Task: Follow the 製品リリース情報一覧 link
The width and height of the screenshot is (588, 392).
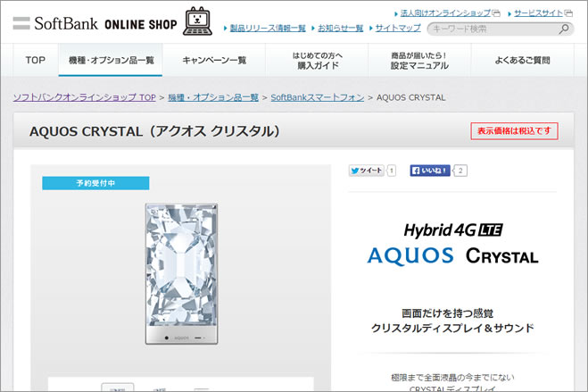Action: coord(268,29)
